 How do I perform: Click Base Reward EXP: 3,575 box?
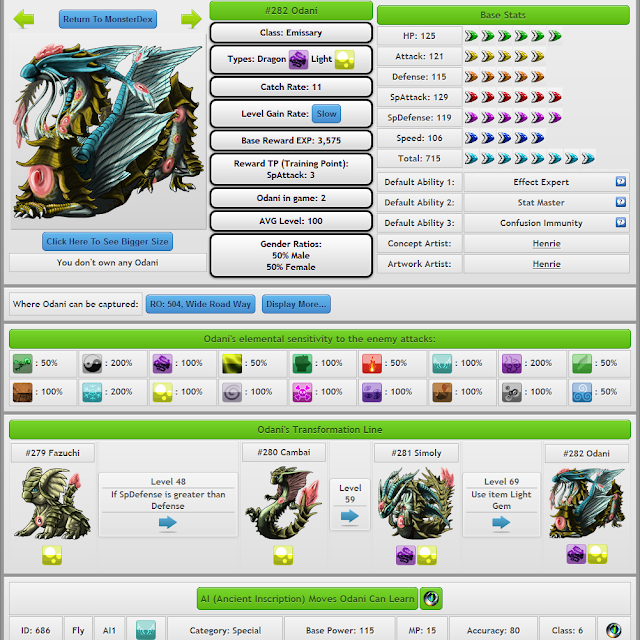(291, 140)
